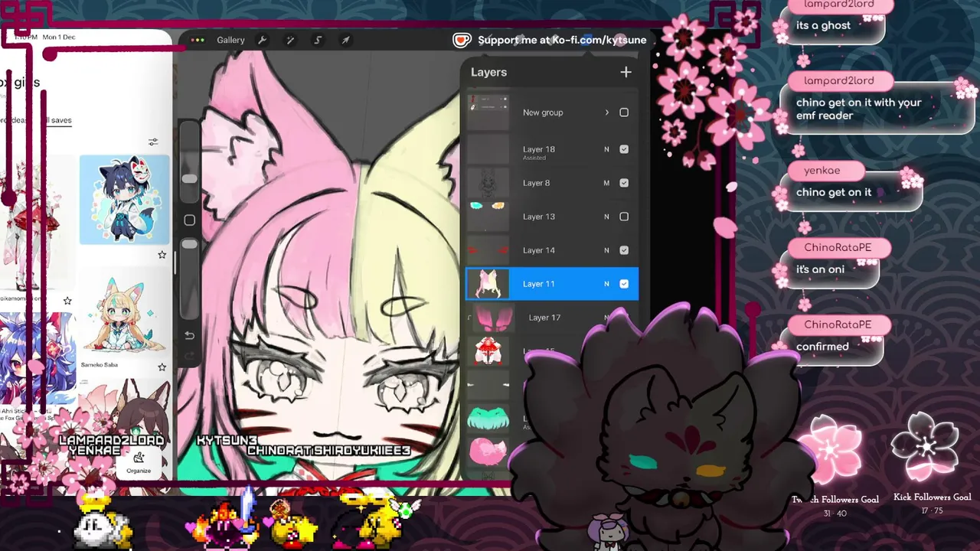Click the Undo arrow in sidebar
The width and height of the screenshot is (980, 551).
(189, 335)
